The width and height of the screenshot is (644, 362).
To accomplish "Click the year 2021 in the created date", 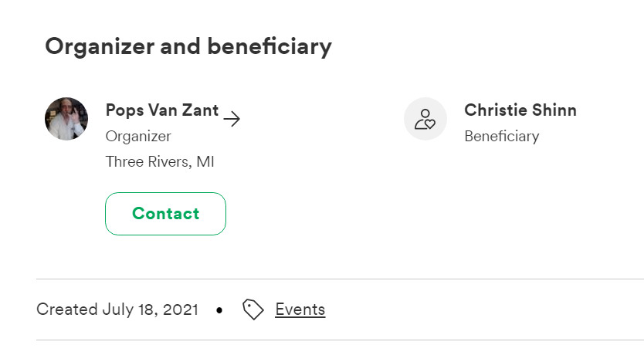I will coord(181,310).
